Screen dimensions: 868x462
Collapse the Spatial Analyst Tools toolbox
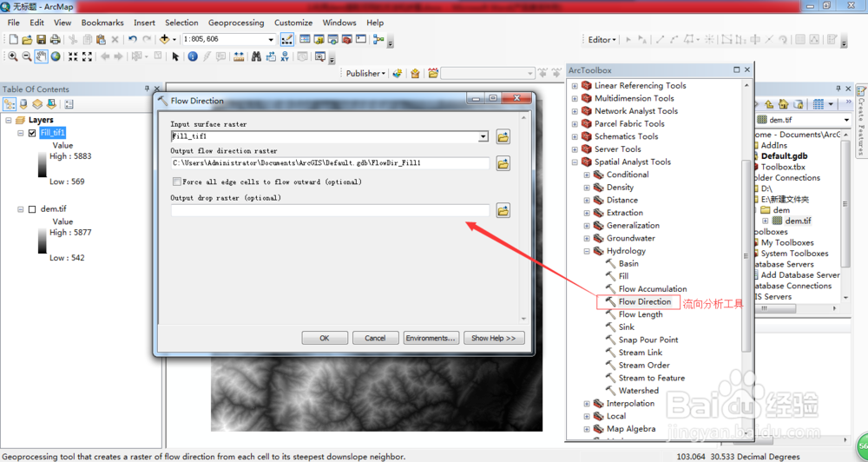[x=575, y=162]
